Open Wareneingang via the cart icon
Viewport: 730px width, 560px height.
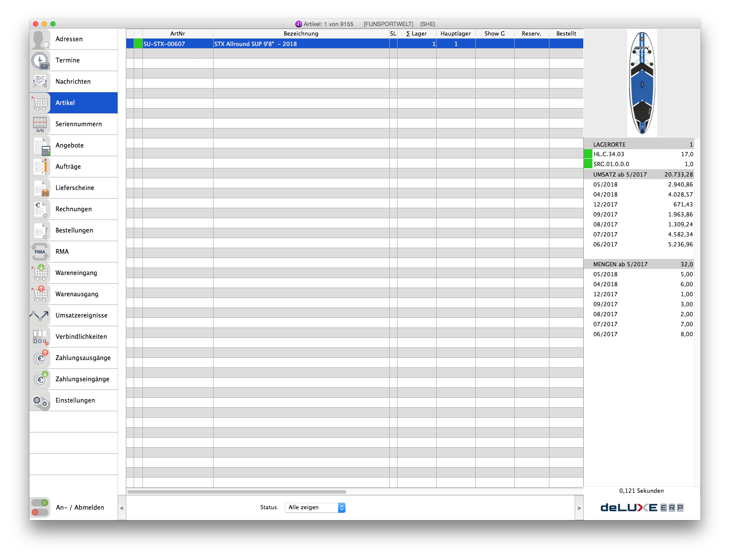40,273
